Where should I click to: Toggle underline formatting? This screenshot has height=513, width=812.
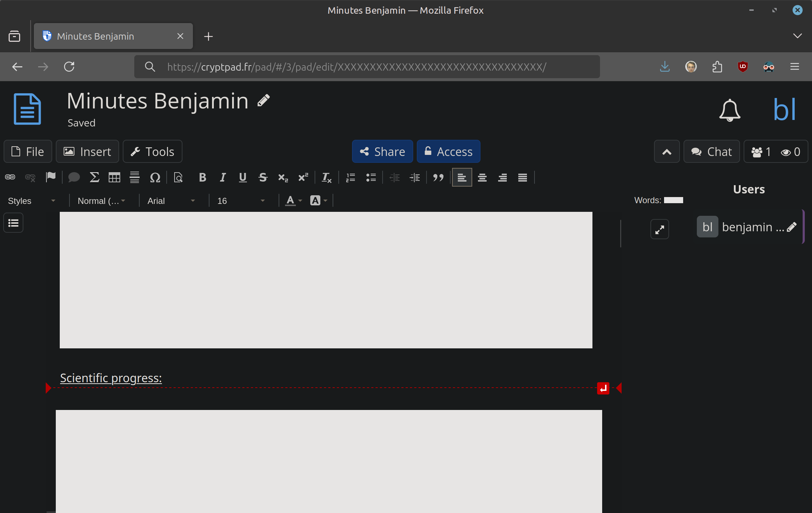coord(243,177)
